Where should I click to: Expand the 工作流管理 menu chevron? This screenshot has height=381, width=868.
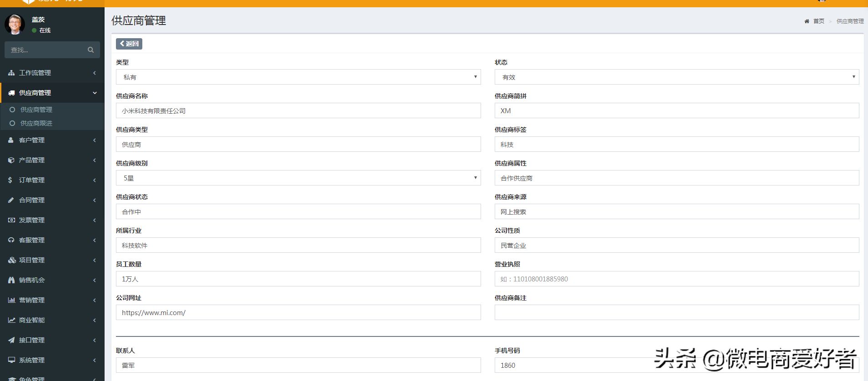tap(95, 73)
